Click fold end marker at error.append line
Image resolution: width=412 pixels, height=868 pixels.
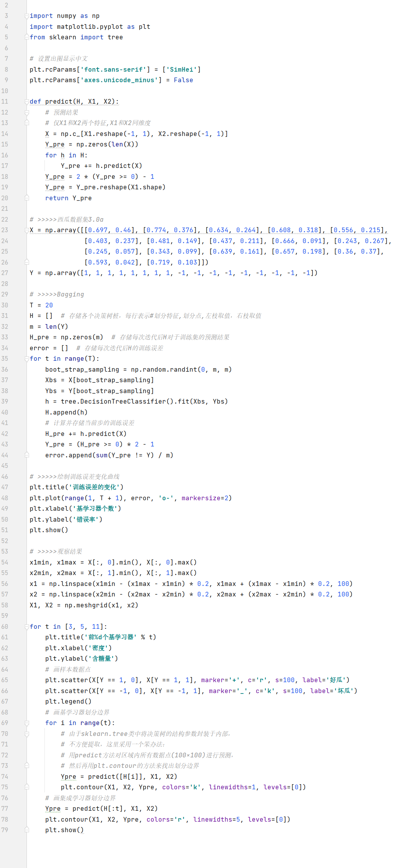click(x=27, y=455)
